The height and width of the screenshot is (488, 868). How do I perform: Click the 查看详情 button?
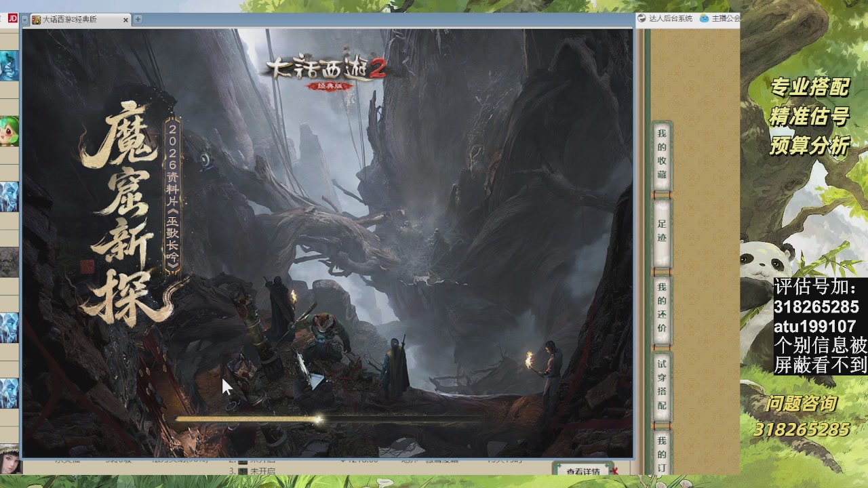point(583,471)
